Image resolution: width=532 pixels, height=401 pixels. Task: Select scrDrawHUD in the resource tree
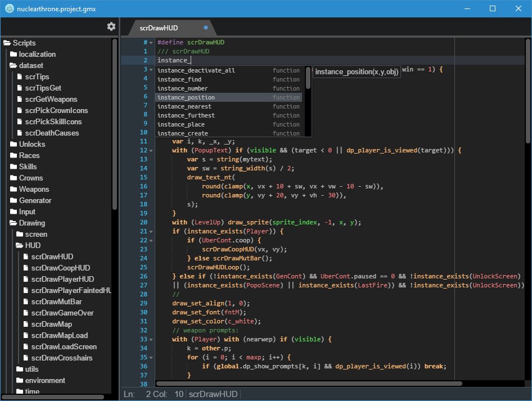48,256
